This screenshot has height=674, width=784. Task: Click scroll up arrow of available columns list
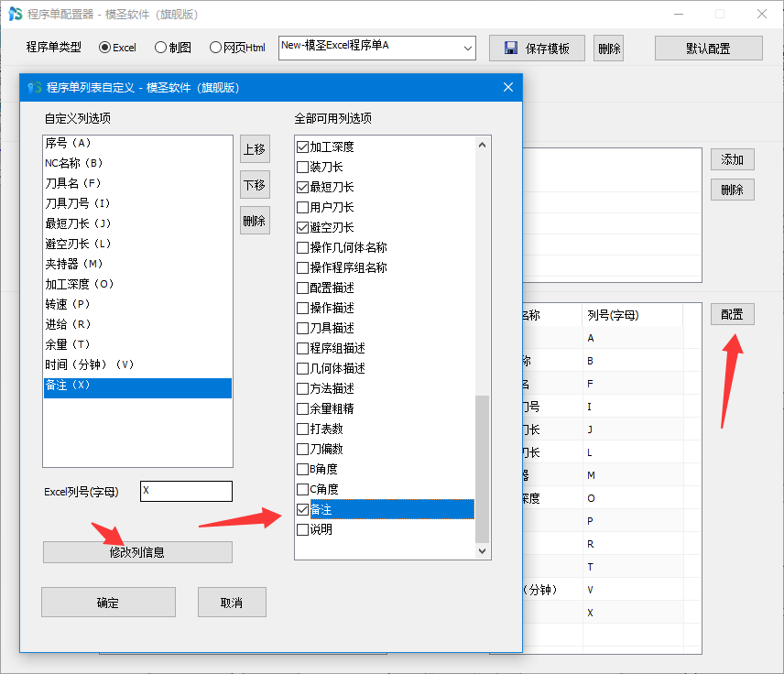pos(482,145)
